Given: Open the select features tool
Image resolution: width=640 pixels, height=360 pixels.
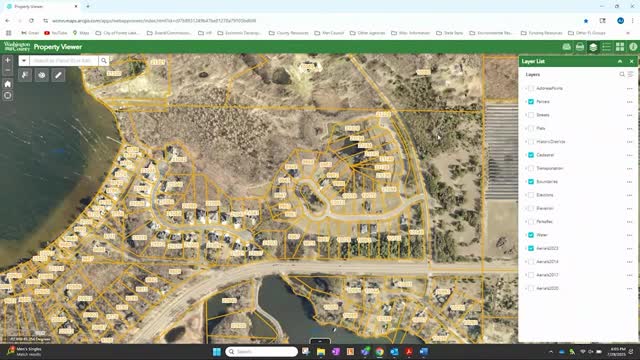Looking at the screenshot, I should point(25,75).
